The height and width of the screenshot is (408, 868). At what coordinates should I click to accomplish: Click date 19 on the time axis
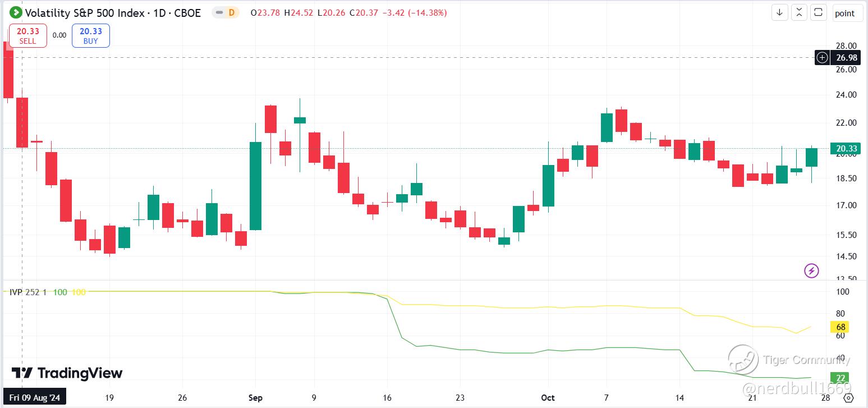[109, 398]
